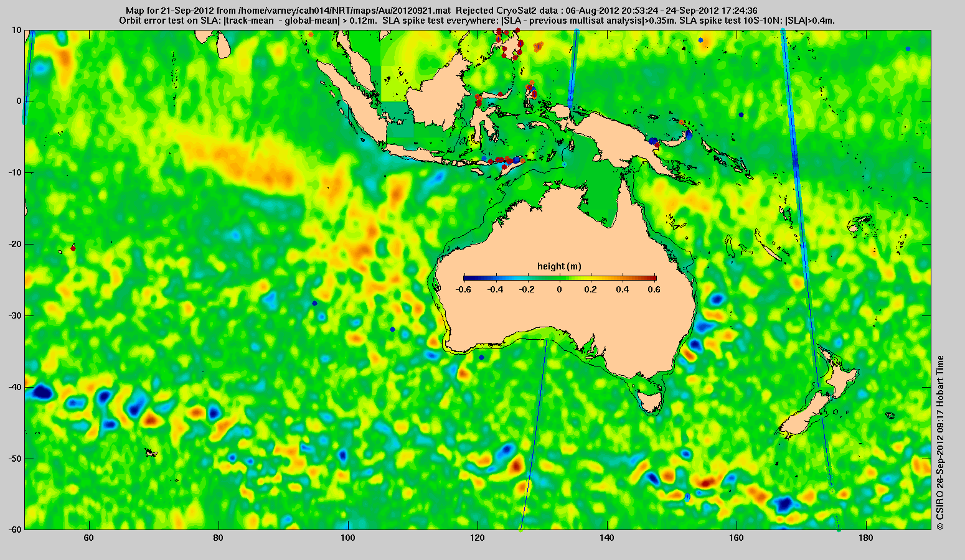This screenshot has width=965, height=560.
Task: Click the New Zealand South Island landmass
Action: coord(806,417)
